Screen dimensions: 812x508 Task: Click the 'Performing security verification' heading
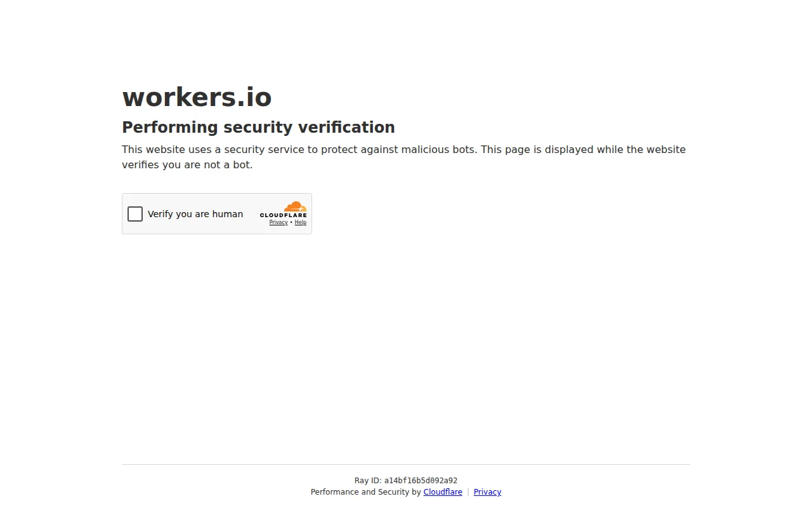pyautogui.click(x=258, y=127)
